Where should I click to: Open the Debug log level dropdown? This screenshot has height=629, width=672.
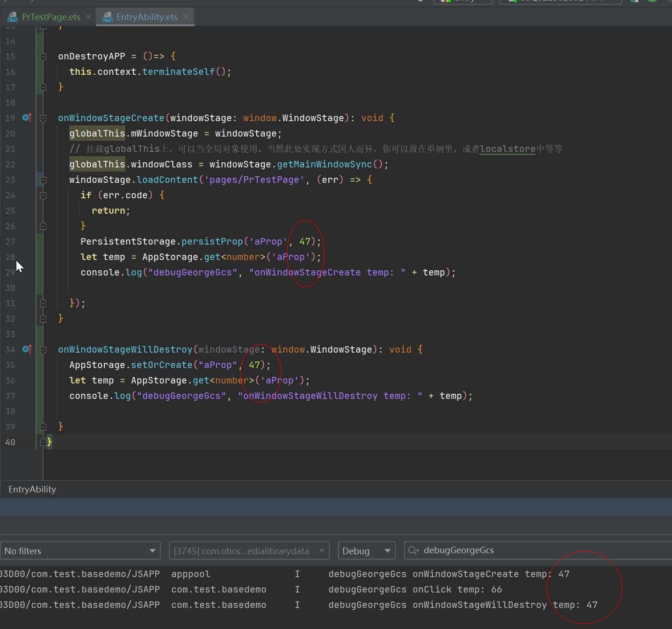[x=367, y=551]
